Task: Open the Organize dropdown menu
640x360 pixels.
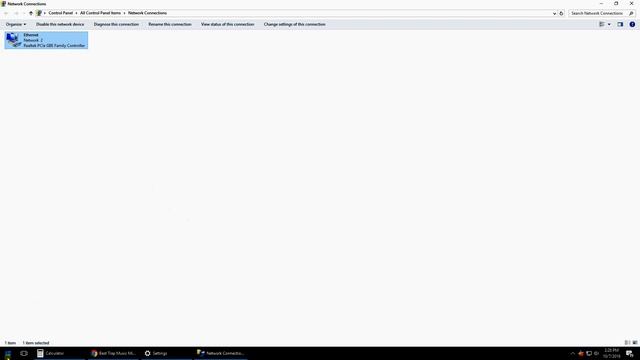Action: click(16, 24)
